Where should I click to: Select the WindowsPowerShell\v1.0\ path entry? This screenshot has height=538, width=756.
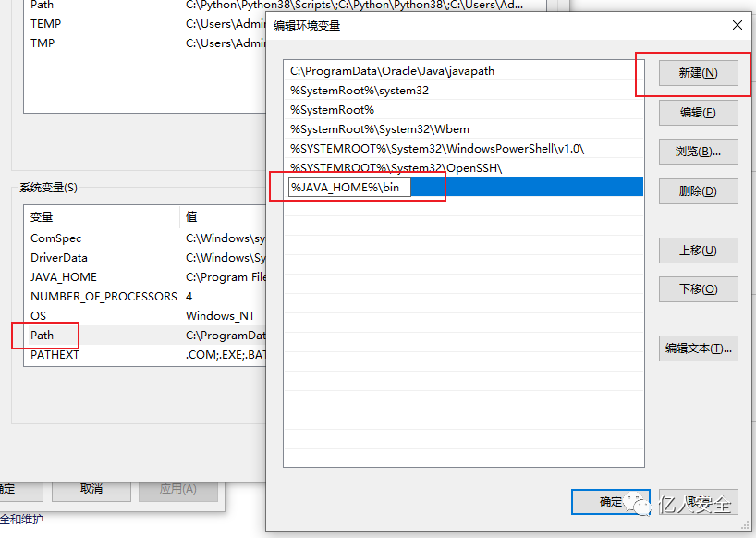[x=463, y=149]
